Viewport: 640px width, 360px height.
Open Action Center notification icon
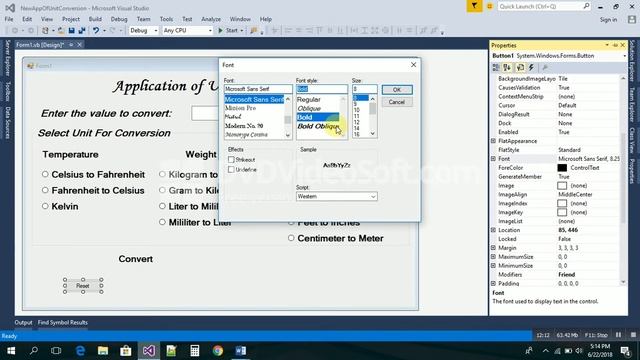[625, 351]
